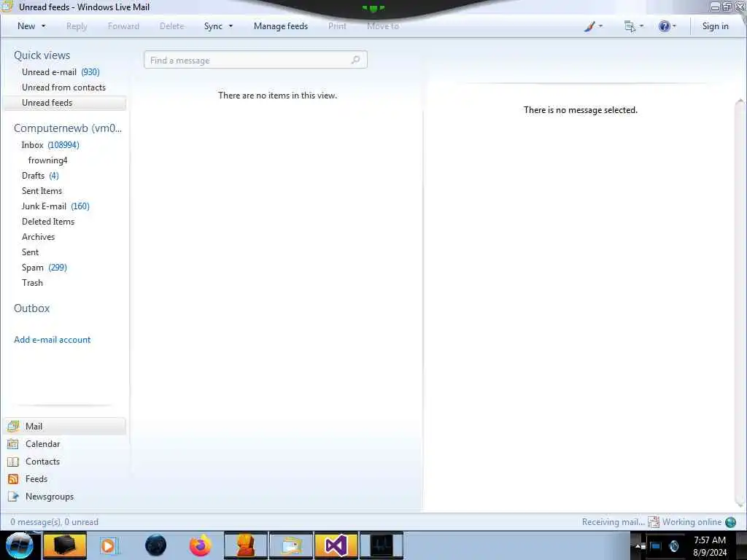Switch to Windows Live Mail taskbar button
Viewport: 747px width, 560px height.
[290, 545]
